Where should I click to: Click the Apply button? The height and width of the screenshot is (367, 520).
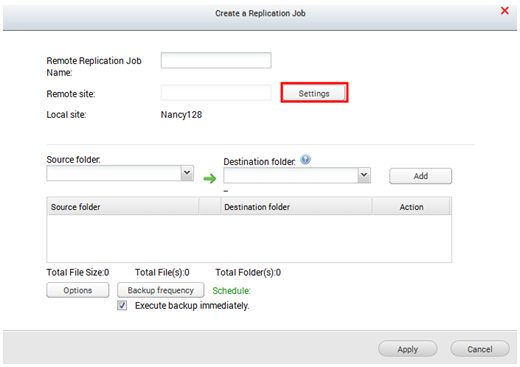pos(408,349)
